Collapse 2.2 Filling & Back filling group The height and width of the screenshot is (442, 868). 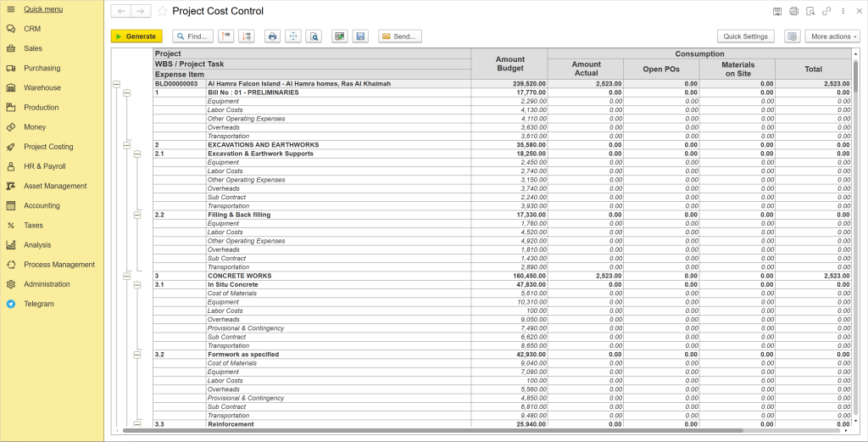(x=137, y=215)
